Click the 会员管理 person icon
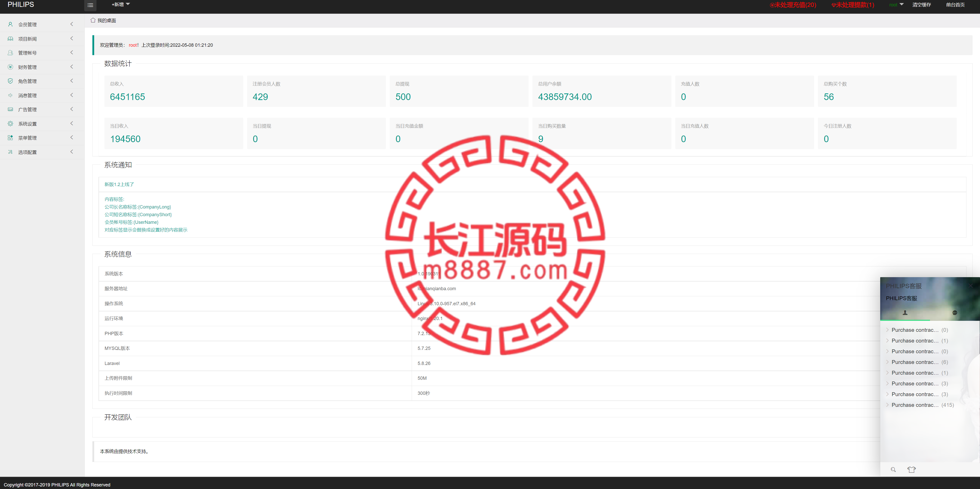 [10, 24]
